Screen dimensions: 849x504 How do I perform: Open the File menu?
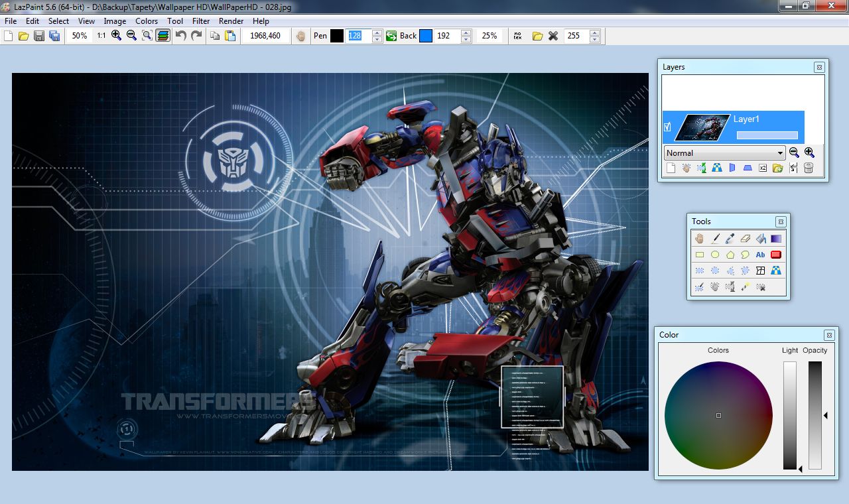tap(11, 21)
